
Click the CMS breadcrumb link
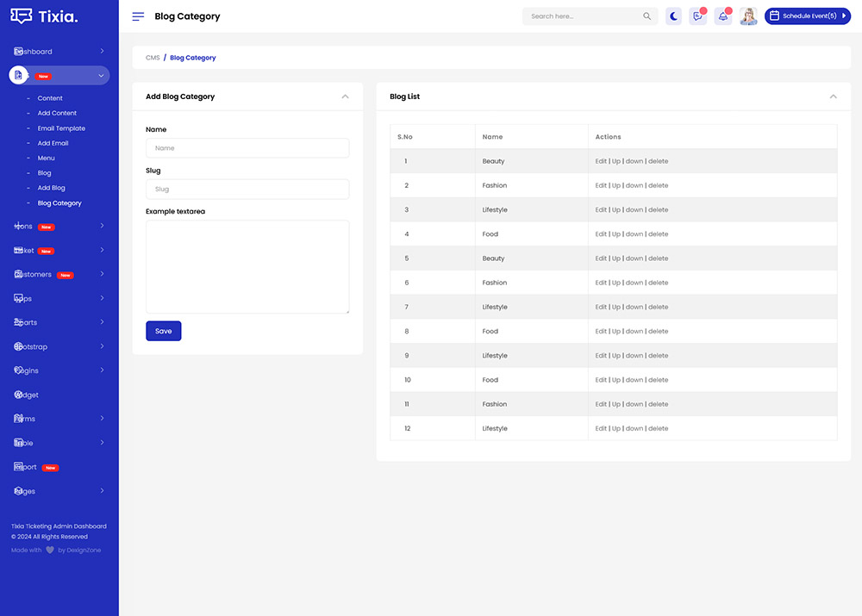pyautogui.click(x=153, y=58)
